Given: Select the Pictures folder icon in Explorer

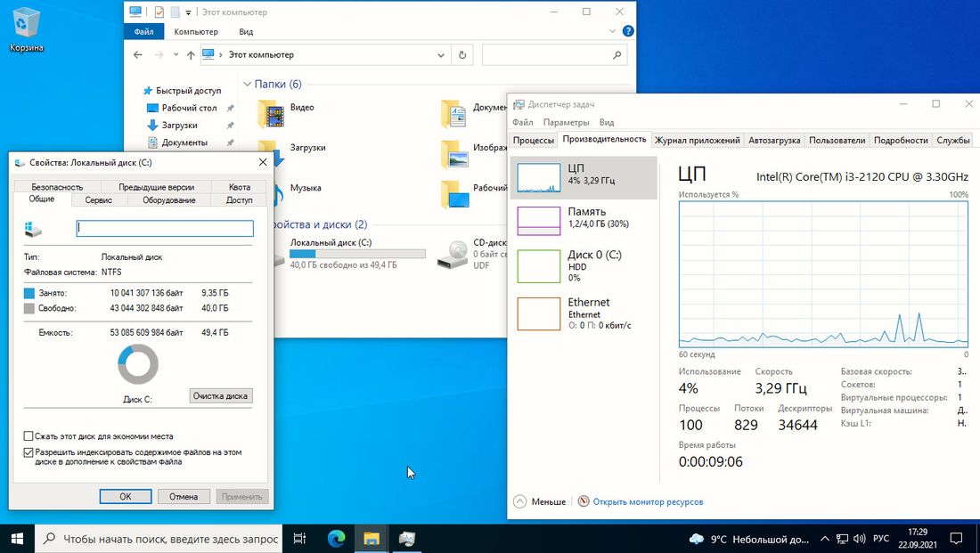Looking at the screenshot, I should point(453,154).
